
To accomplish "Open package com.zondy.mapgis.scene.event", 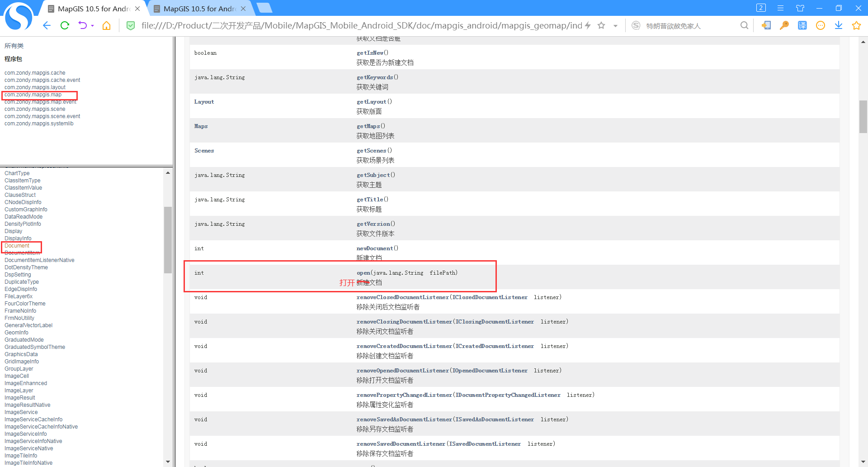I will [42, 116].
